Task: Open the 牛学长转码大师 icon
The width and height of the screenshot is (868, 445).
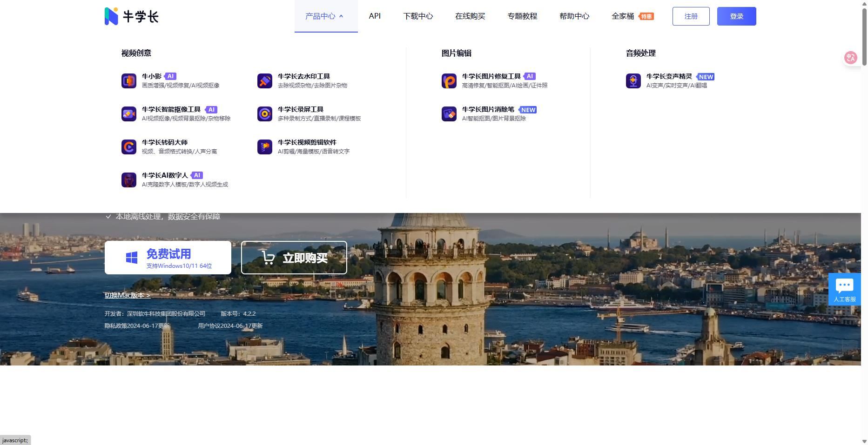Action: 128,147
